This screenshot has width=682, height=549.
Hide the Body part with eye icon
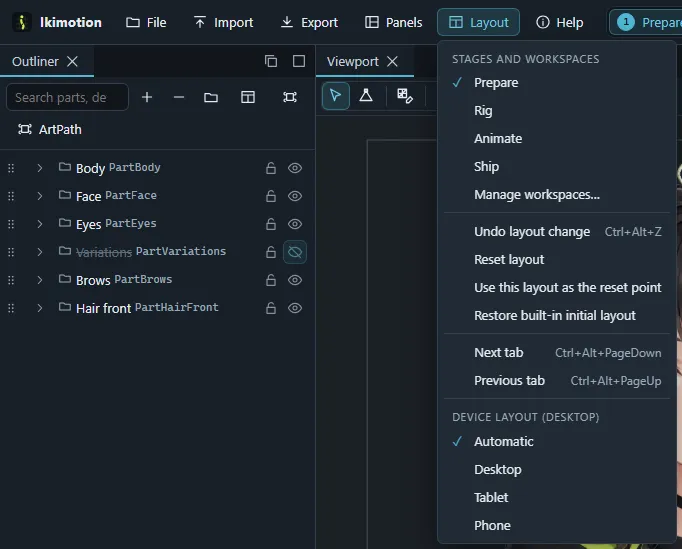pos(295,168)
